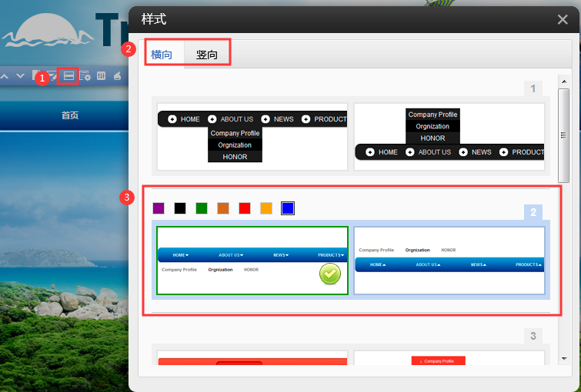Switch to the 横向 tab

(x=162, y=55)
